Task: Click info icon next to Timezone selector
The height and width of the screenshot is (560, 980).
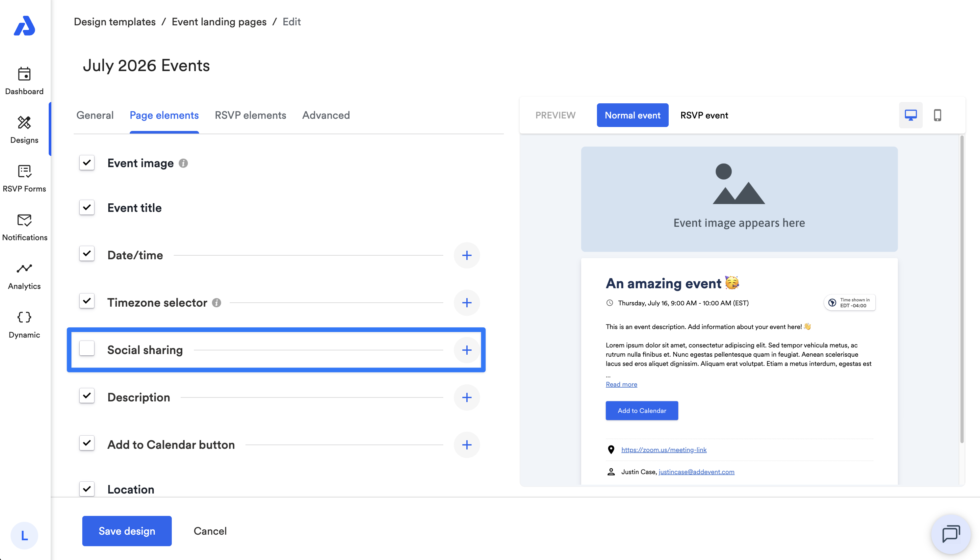Action: click(217, 303)
